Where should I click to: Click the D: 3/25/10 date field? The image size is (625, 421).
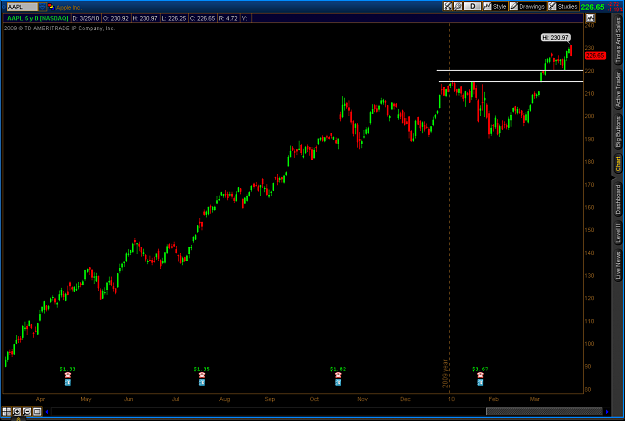(x=86, y=18)
